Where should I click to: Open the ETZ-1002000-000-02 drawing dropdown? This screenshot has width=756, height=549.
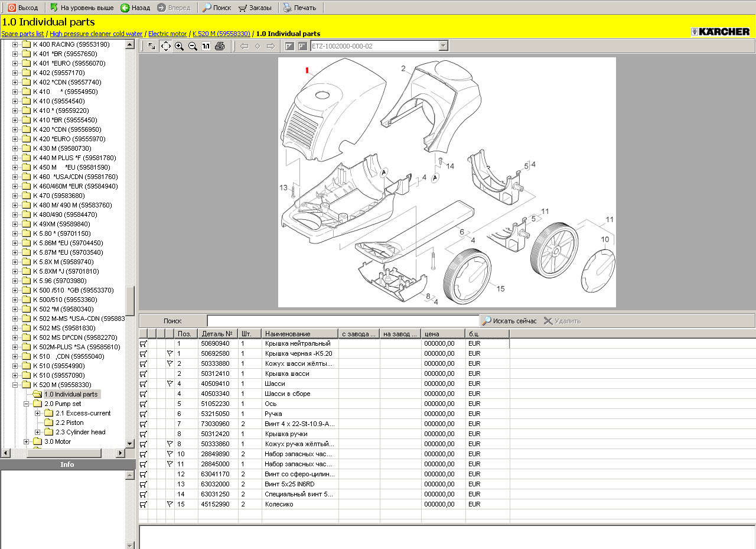tap(444, 46)
